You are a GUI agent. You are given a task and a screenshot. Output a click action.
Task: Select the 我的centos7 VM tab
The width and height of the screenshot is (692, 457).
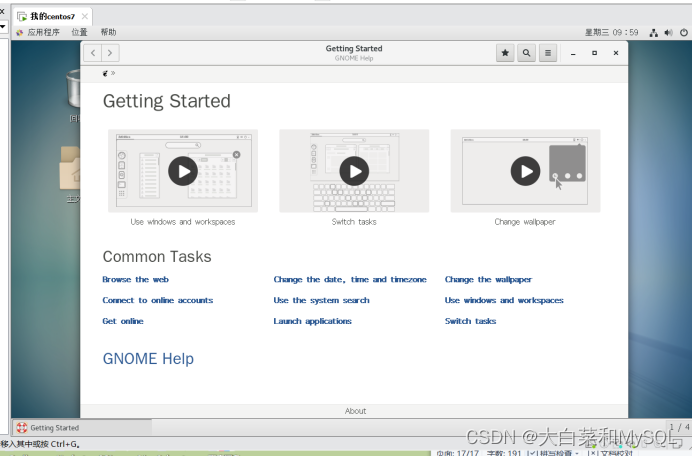(52, 16)
